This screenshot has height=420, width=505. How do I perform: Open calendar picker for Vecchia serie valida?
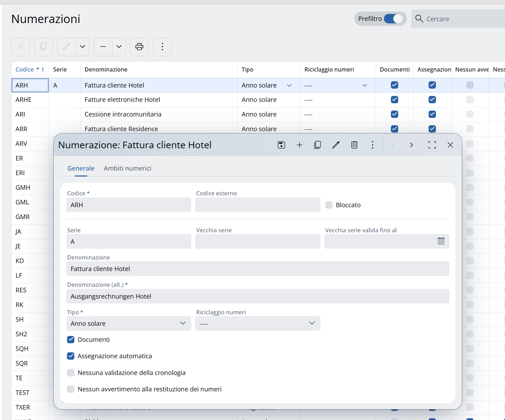(x=441, y=241)
